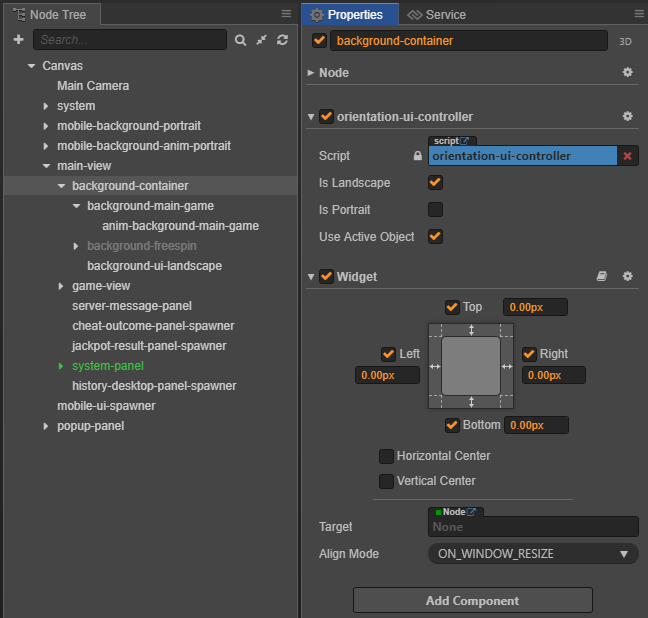648x618 pixels.
Task: Edit the Bottom offset value field
Action: (536, 425)
